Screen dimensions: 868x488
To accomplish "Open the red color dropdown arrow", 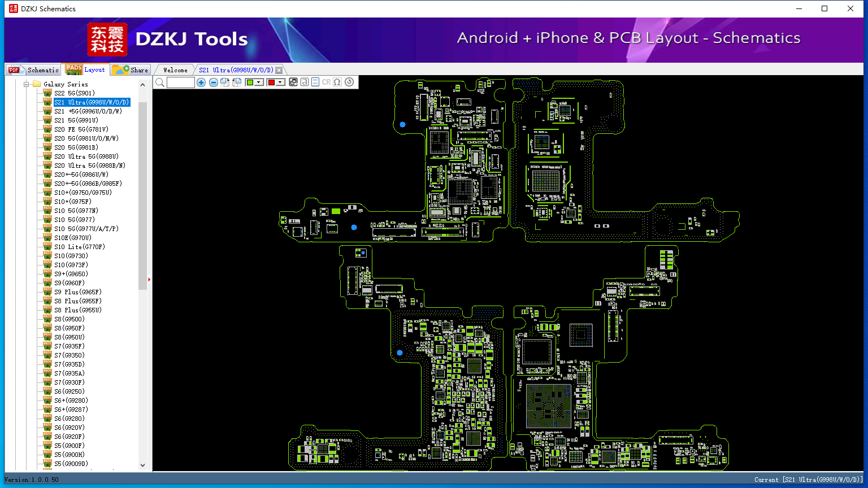I will 280,82.
